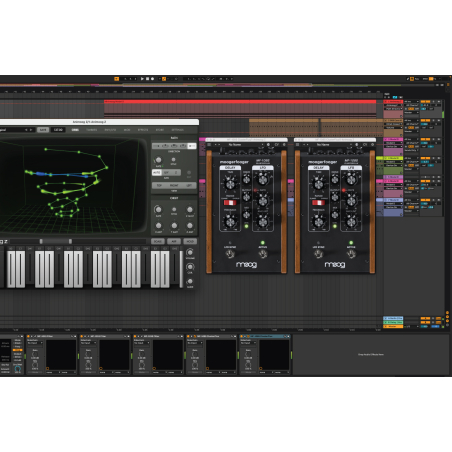Stop playback with the transport stop button
This screenshot has width=452, height=452.
click(147, 79)
